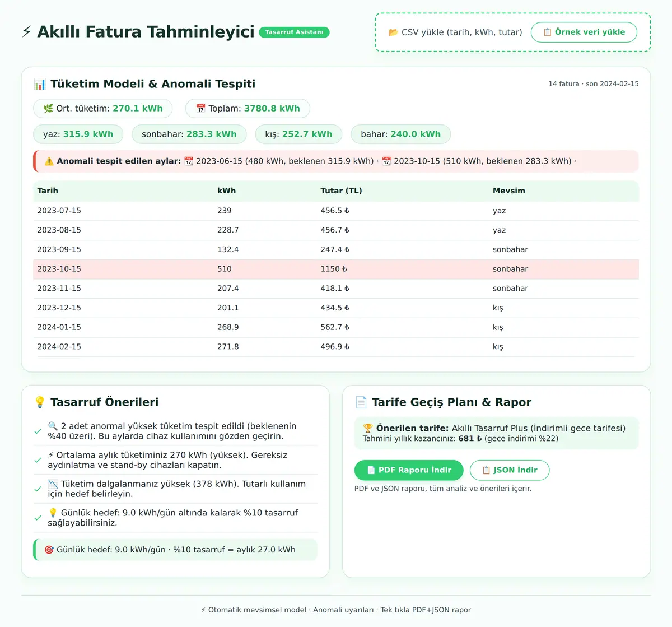Image resolution: width=672 pixels, height=627 pixels.
Task: Click the target icon in the daily goal box
Action: pos(49,550)
